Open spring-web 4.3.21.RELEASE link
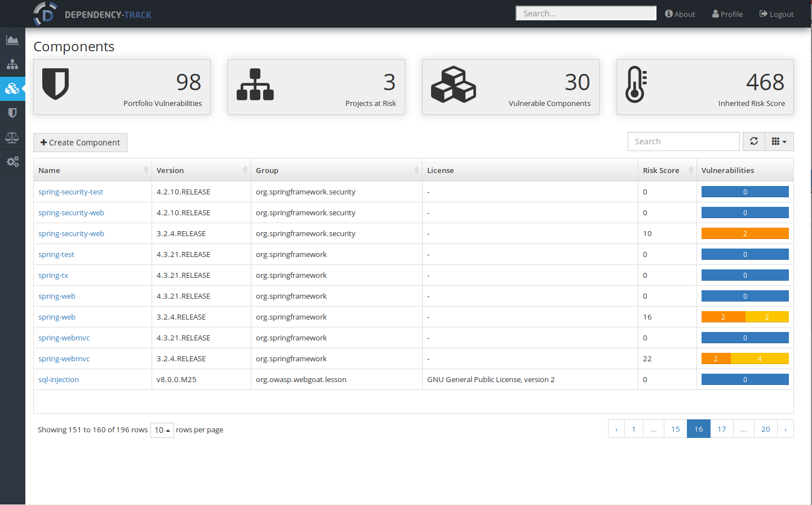 tap(57, 296)
